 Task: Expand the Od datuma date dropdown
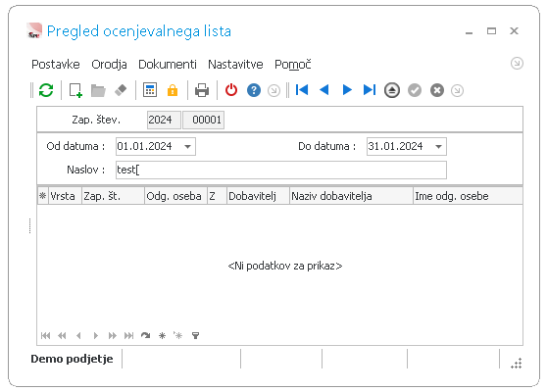[x=187, y=146]
